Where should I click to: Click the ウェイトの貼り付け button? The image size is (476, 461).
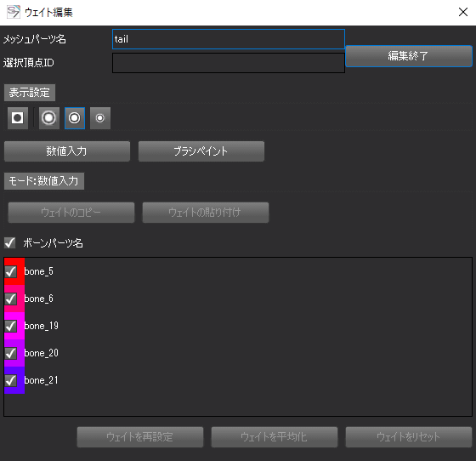click(206, 213)
